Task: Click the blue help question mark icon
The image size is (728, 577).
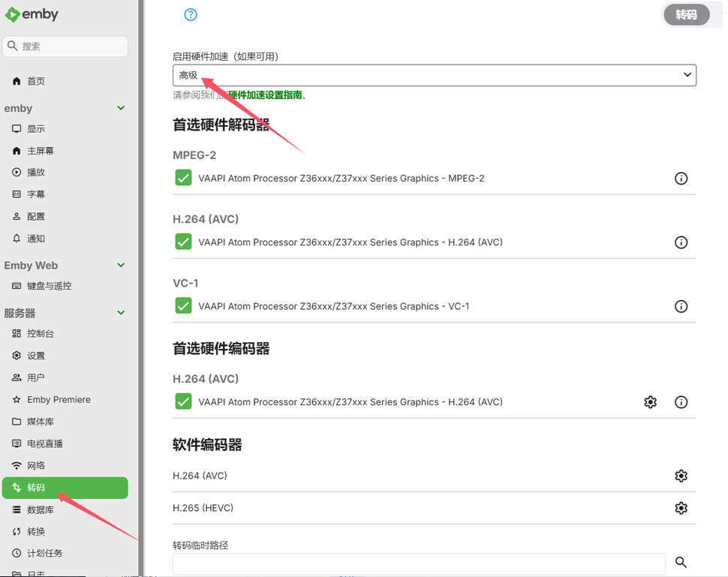Action: 191,15
